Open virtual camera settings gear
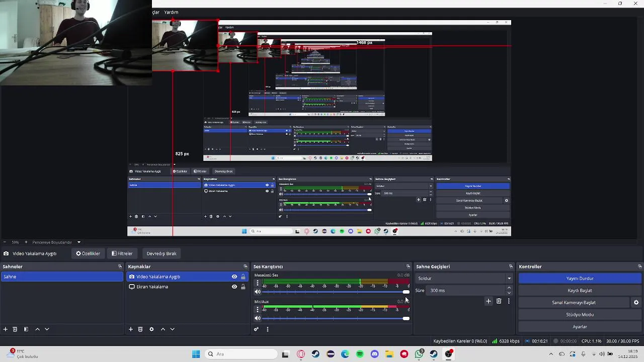644x362 pixels. pyautogui.click(x=636, y=303)
